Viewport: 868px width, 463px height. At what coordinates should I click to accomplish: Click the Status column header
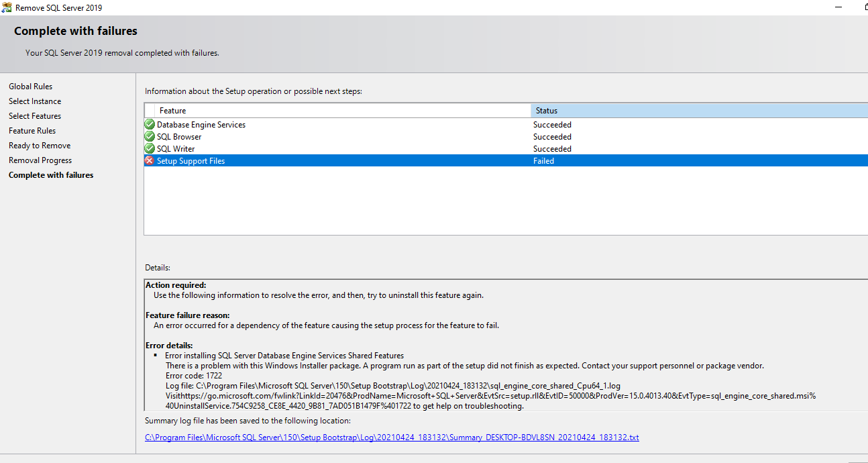pos(699,111)
